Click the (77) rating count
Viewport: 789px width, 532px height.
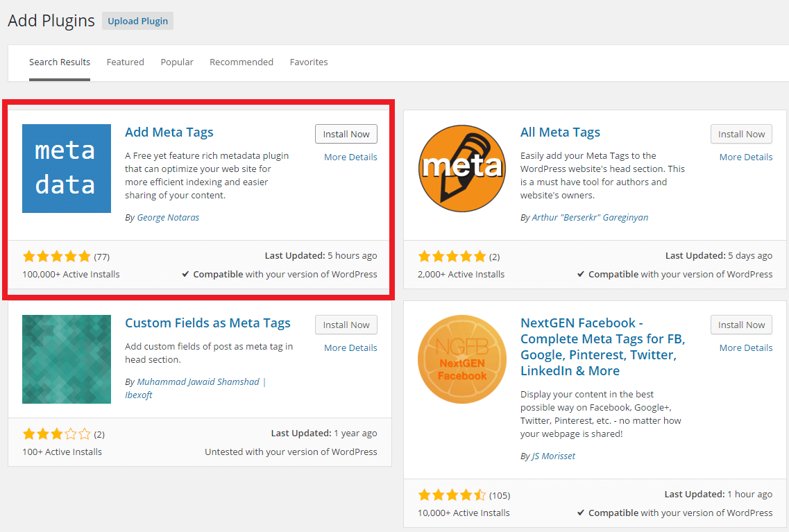(x=101, y=257)
